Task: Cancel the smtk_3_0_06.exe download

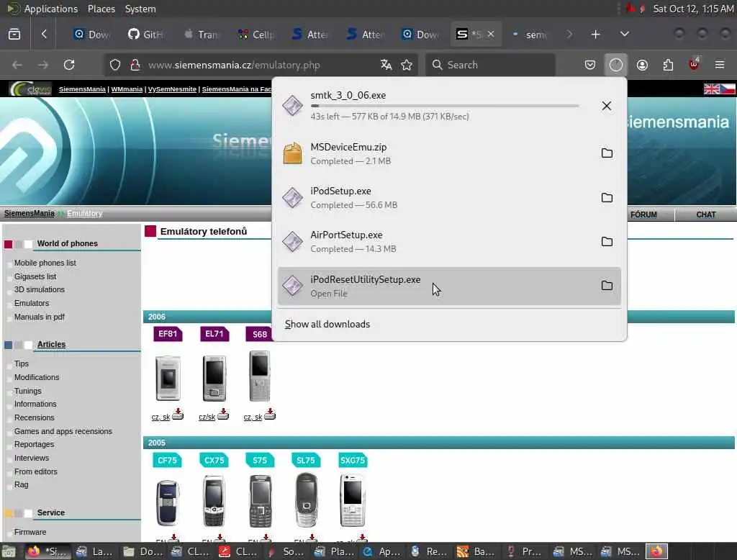Action: click(606, 106)
